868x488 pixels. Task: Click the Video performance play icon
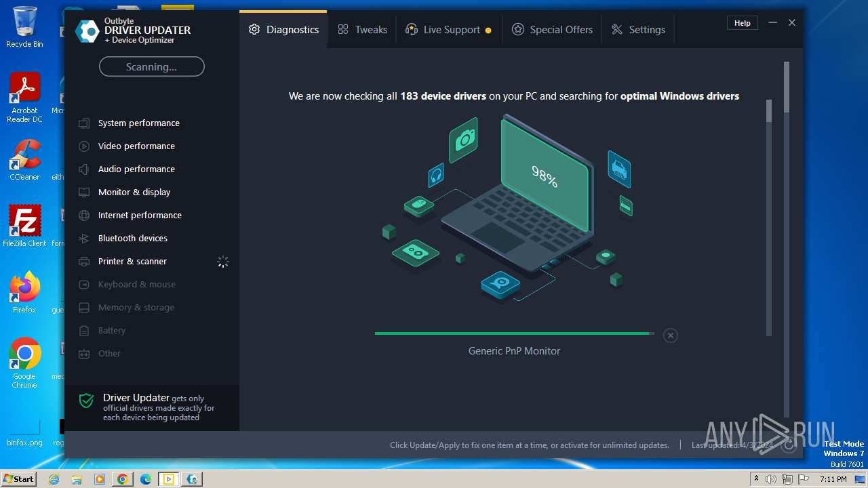(x=84, y=146)
